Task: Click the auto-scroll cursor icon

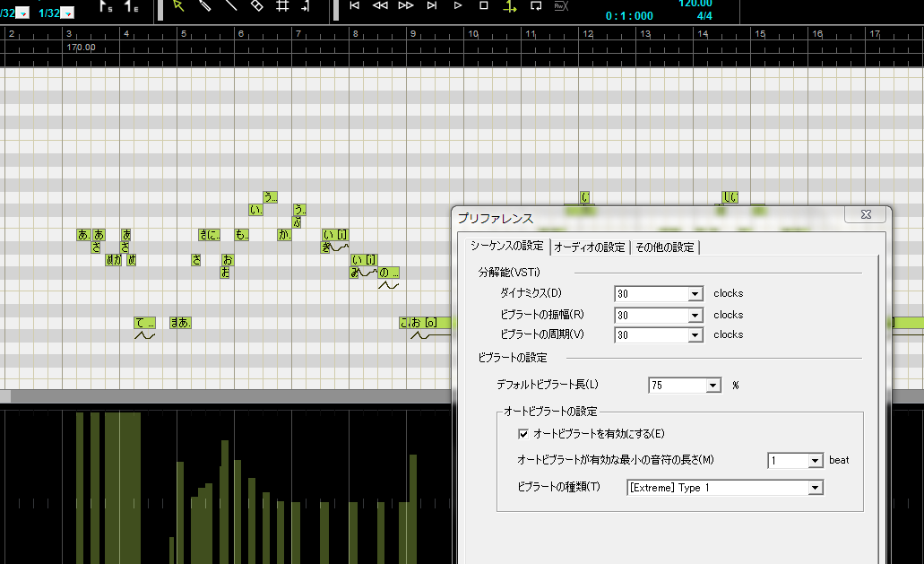Action: coord(306,6)
